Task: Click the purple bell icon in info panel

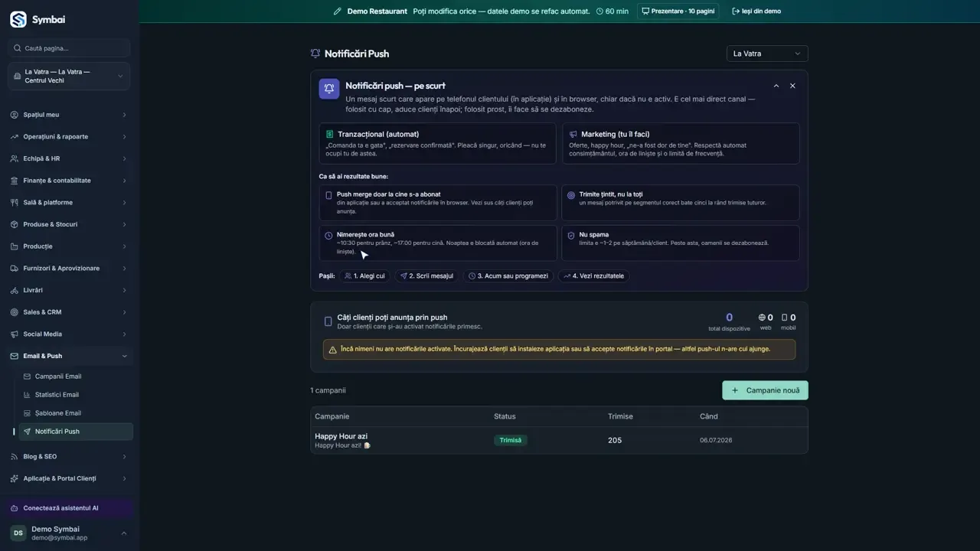Action: (329, 89)
